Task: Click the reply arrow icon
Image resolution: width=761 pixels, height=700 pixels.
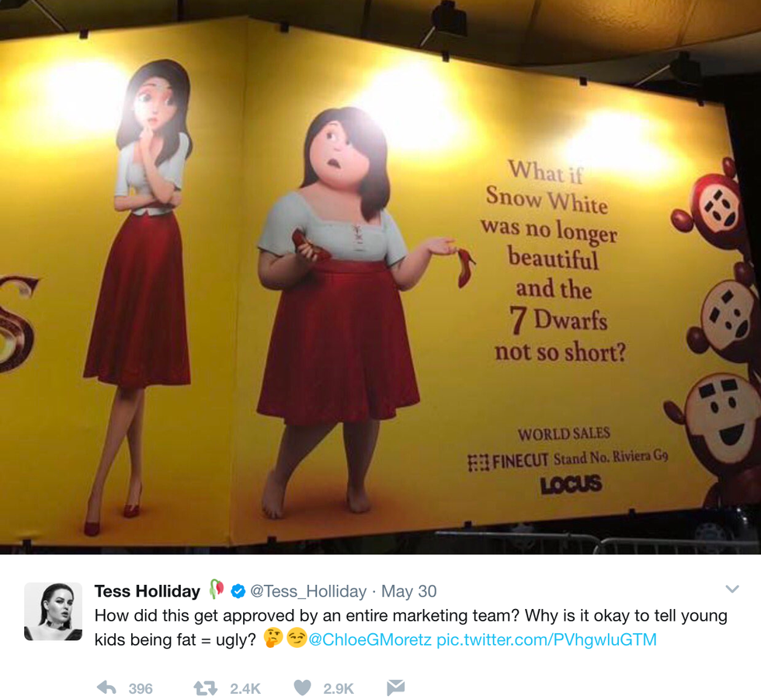Action: point(106,688)
